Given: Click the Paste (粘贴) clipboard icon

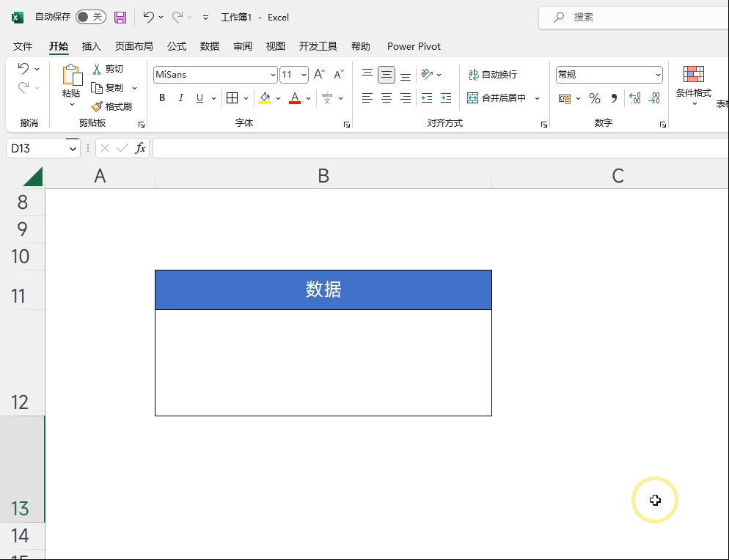Looking at the screenshot, I should pos(72,75).
